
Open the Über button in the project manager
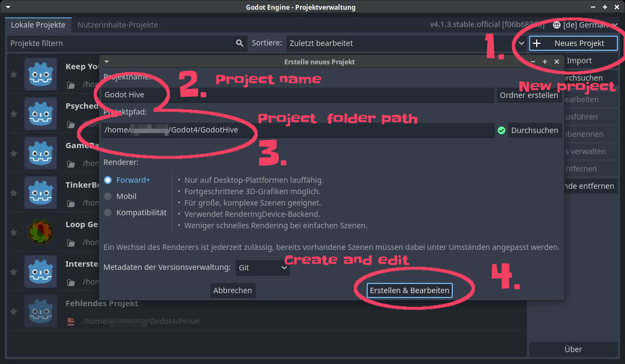point(573,349)
